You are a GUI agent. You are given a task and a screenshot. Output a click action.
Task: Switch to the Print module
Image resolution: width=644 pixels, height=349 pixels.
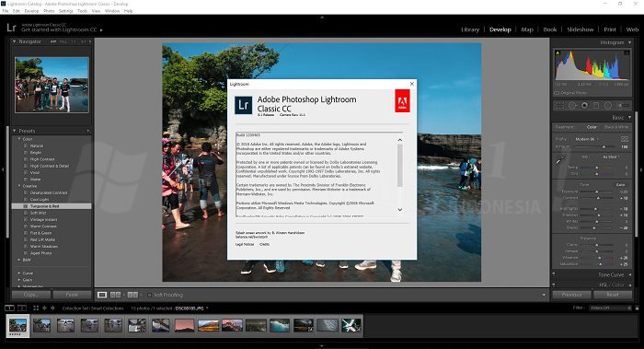click(609, 29)
